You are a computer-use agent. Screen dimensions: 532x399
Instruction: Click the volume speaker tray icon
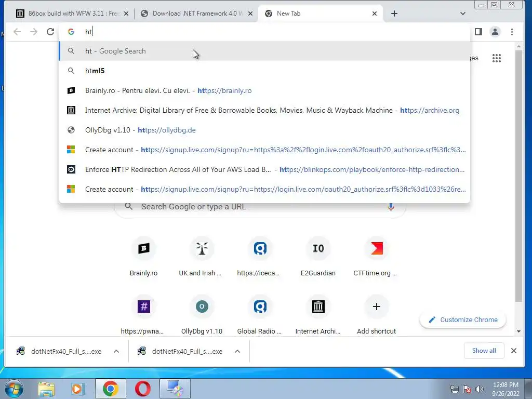tap(480, 389)
